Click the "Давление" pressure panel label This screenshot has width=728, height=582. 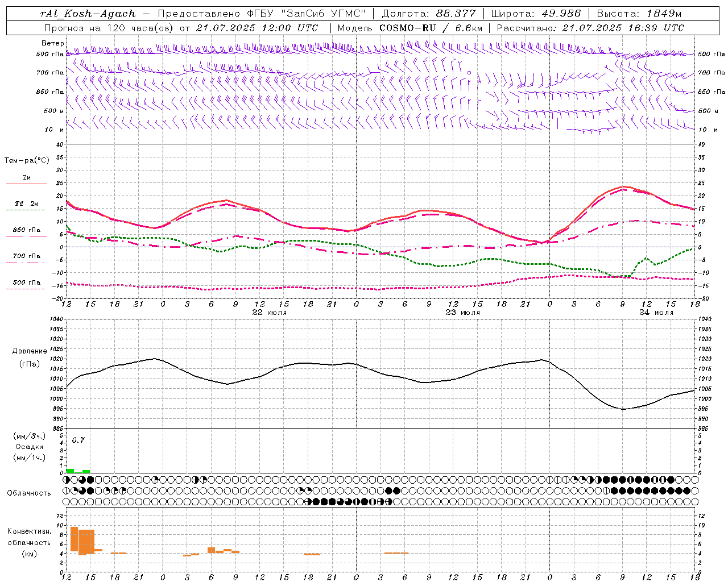coord(29,351)
